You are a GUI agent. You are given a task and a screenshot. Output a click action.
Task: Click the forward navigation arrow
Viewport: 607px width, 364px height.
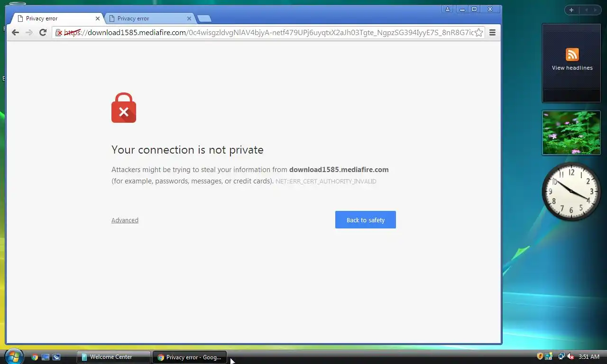point(29,32)
